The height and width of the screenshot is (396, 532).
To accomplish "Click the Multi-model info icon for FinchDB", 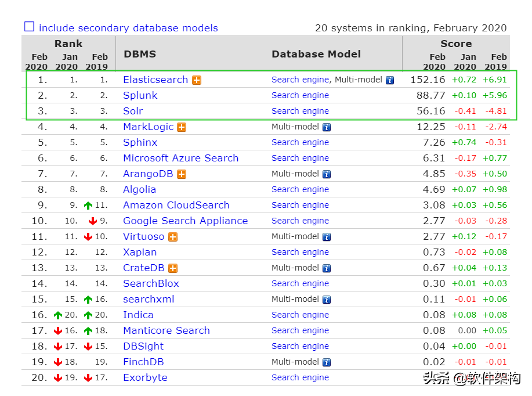I will [x=327, y=362].
